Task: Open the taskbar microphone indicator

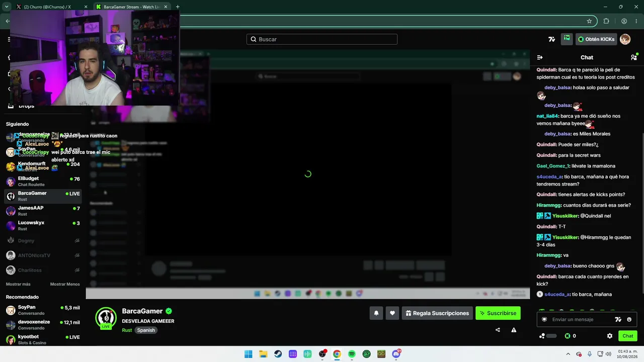Action: 590,354
